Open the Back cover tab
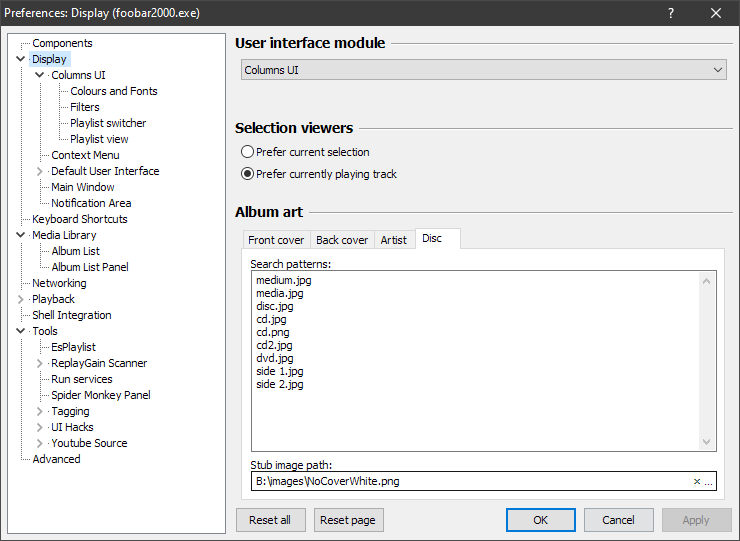 342,240
